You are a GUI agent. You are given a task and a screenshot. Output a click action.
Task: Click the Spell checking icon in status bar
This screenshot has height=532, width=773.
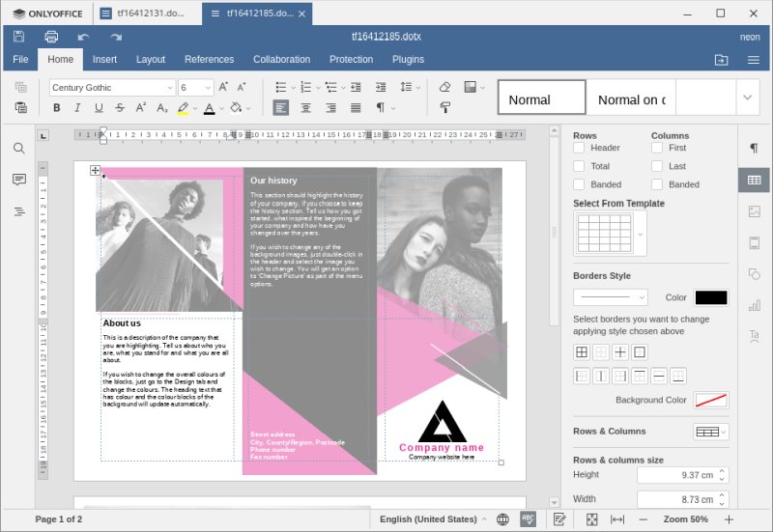(528, 519)
